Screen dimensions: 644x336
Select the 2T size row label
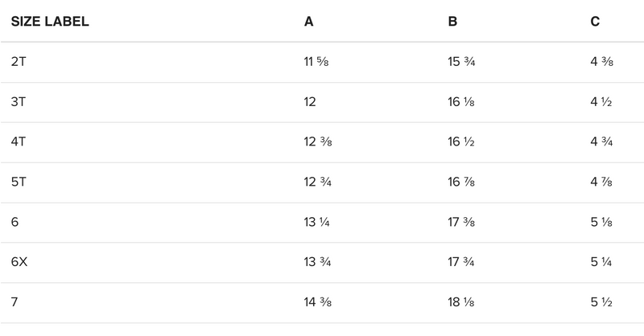tap(19, 62)
